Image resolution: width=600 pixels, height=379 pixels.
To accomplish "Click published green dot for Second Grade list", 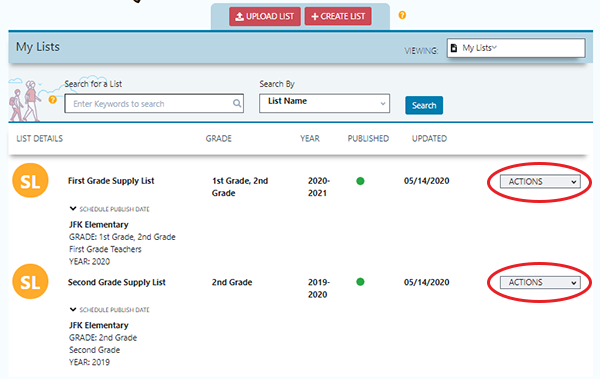I will tap(360, 282).
